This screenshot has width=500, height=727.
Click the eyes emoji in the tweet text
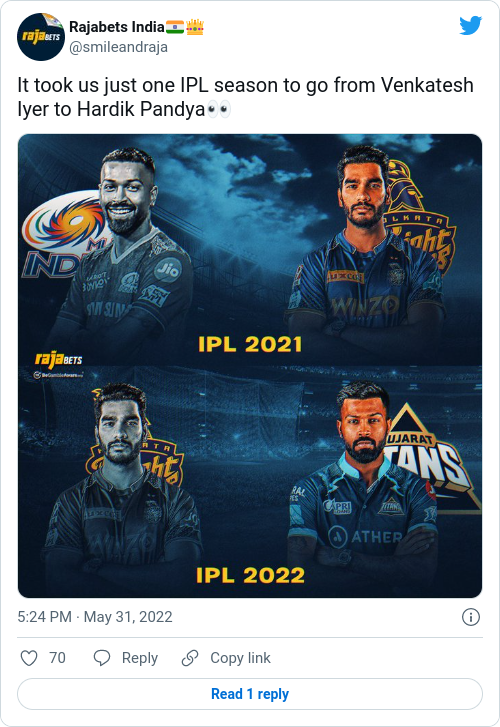point(218,110)
